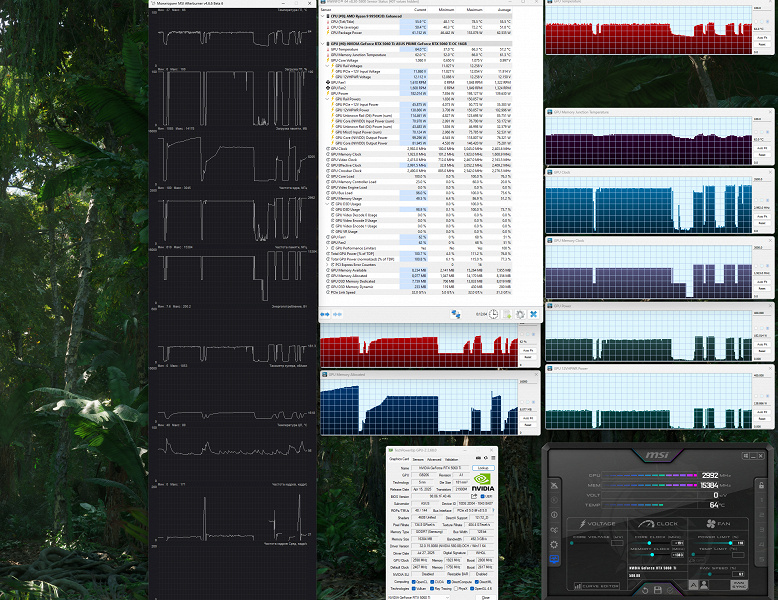Collapse HWiNFO GPU Rail Voltages subtree
Screen dimensions: 778x600
[327, 66]
